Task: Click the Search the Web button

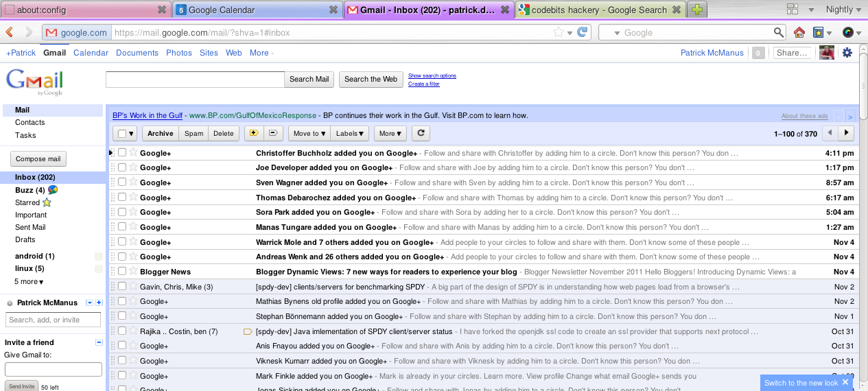Action: (371, 80)
